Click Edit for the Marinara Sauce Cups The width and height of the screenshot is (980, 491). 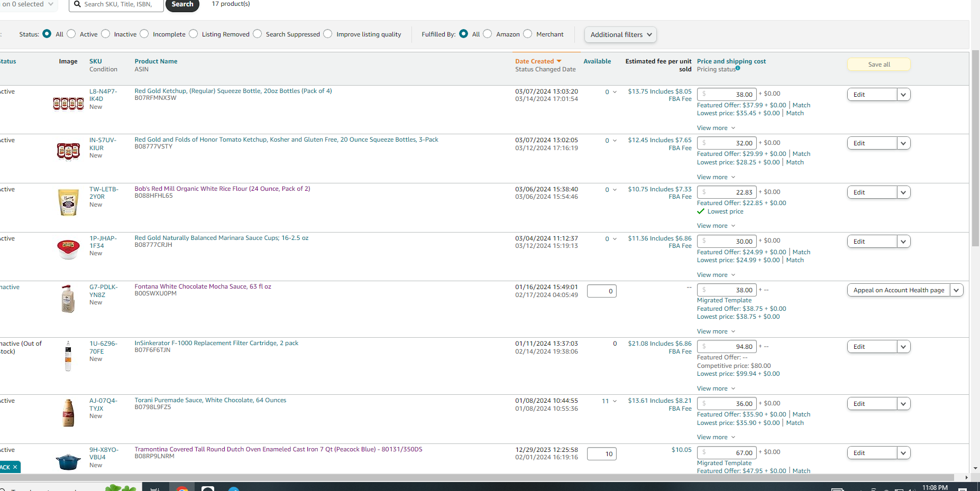[x=872, y=242]
